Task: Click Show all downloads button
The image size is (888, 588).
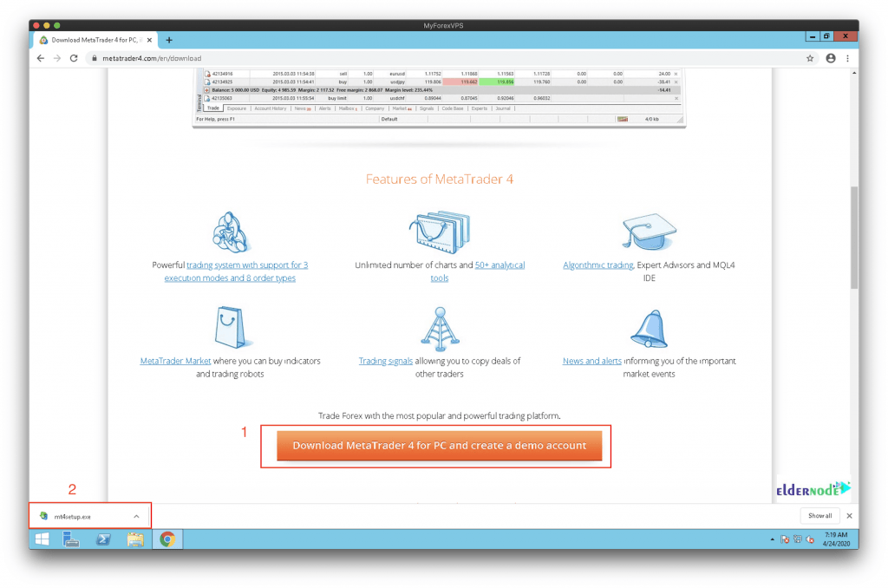Action: [x=819, y=516]
